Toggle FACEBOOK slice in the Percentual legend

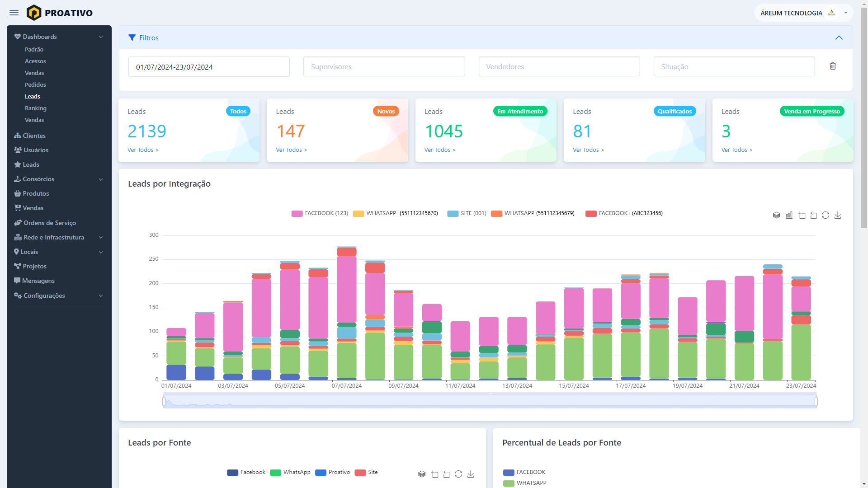click(x=524, y=472)
